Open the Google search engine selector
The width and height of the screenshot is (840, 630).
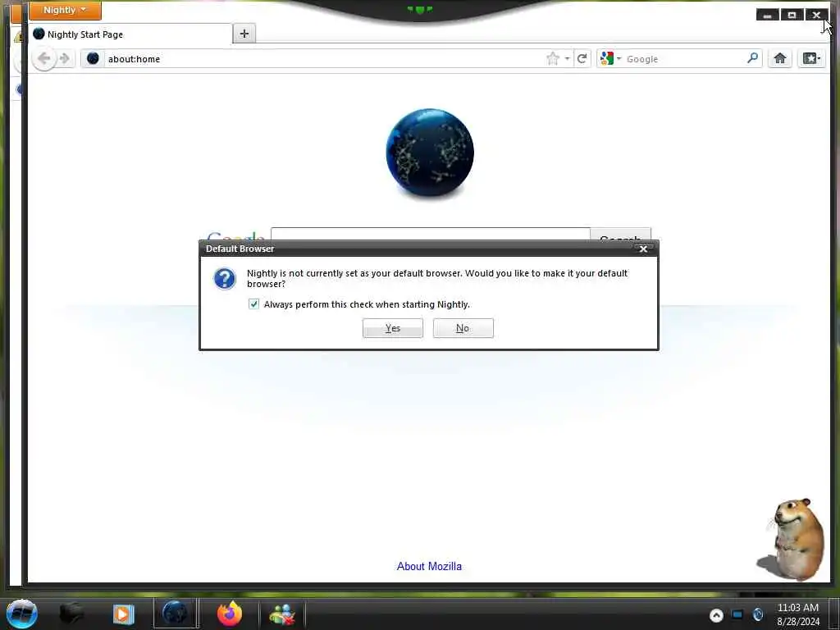[x=610, y=58]
